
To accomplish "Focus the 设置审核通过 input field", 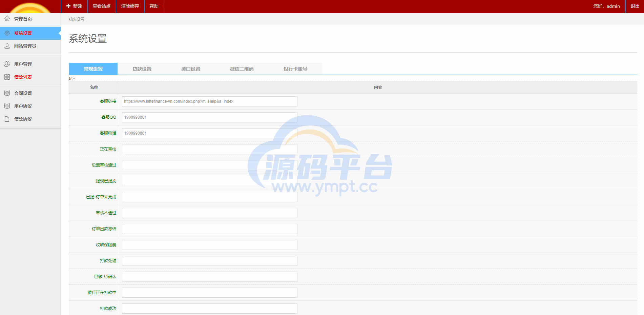I will [210, 165].
